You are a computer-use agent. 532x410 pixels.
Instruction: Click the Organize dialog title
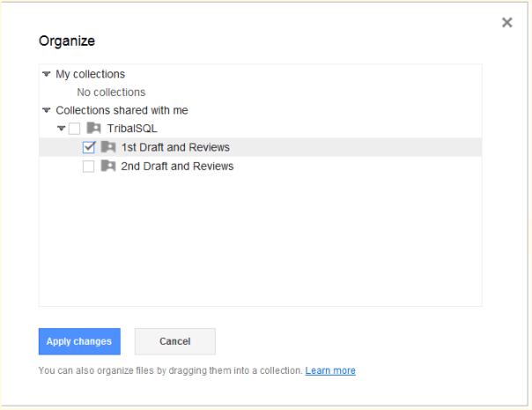(67, 41)
